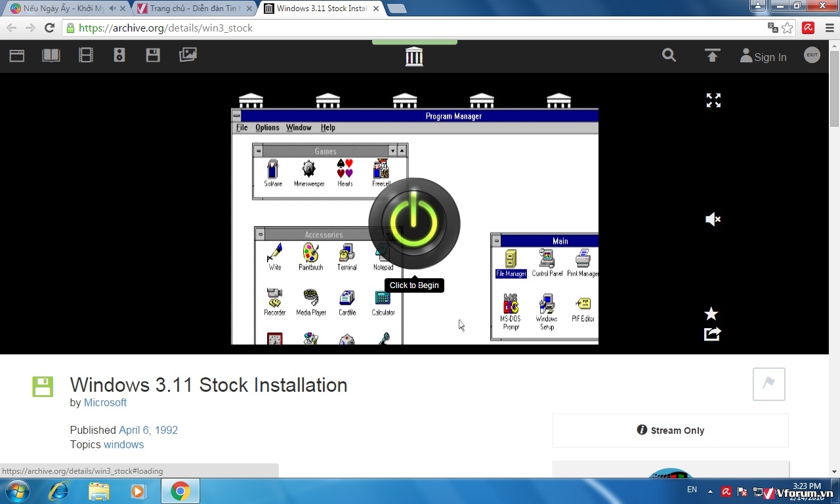Open the Calculator accessory icon
This screenshot has width=840, height=504.
383,302
